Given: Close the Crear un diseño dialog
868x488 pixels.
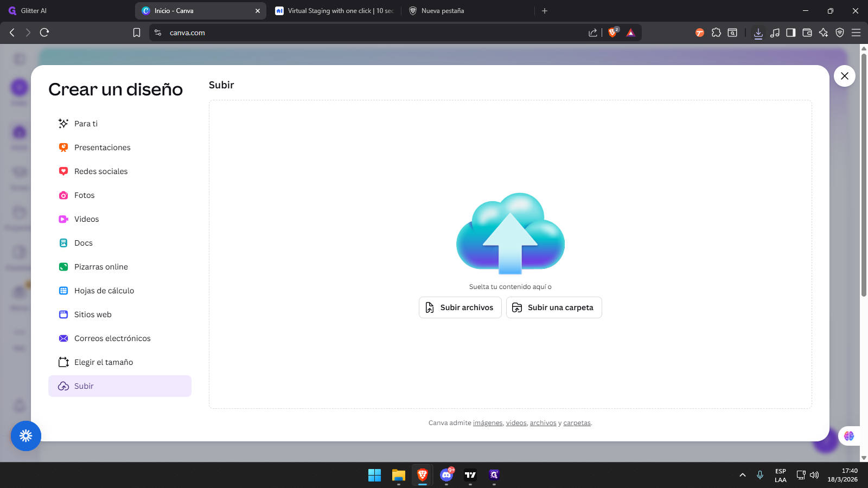Looking at the screenshot, I should coord(844,76).
